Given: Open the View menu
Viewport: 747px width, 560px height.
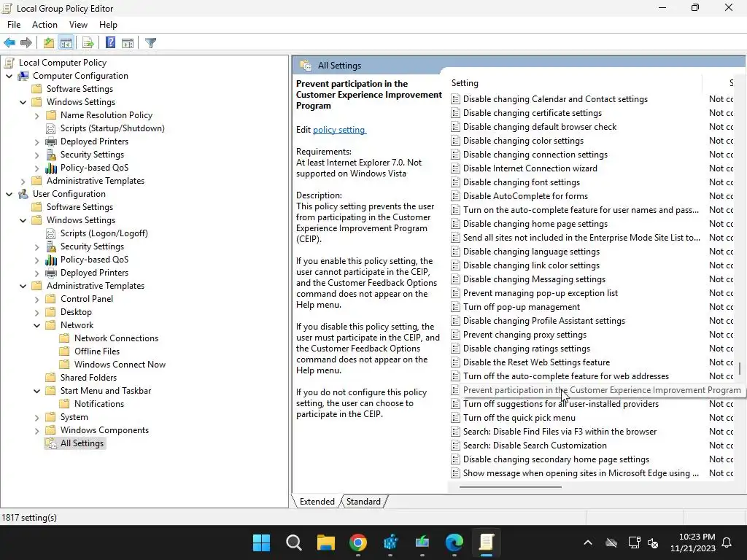Looking at the screenshot, I should (78, 25).
